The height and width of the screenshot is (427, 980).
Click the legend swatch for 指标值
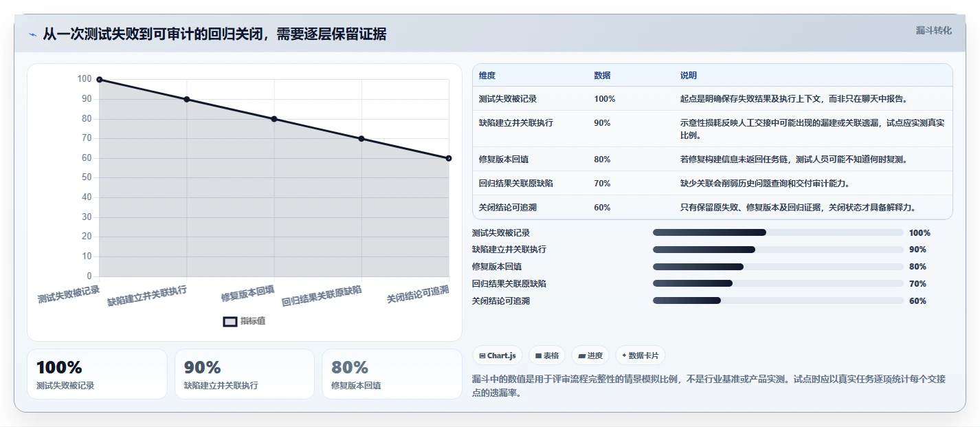coord(230,321)
